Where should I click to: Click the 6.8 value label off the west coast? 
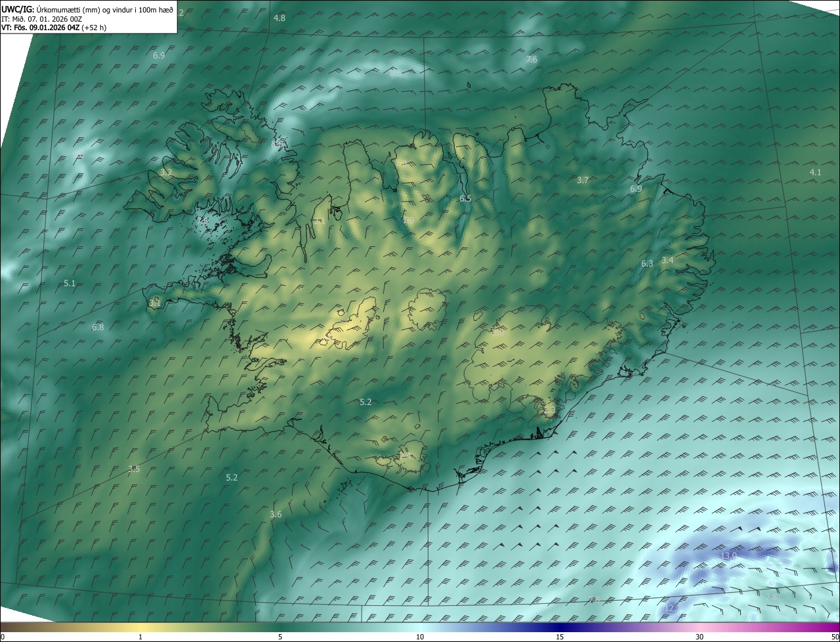pos(98,327)
